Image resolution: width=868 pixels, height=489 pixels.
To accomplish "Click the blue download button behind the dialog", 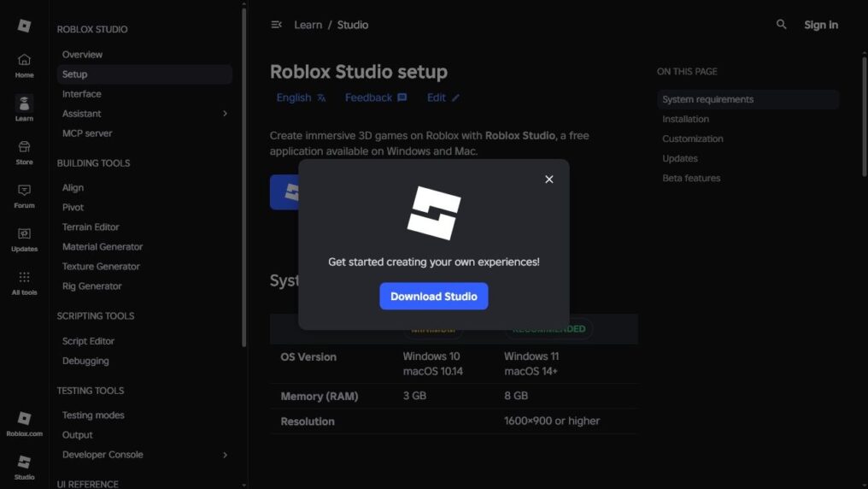I will 284,192.
